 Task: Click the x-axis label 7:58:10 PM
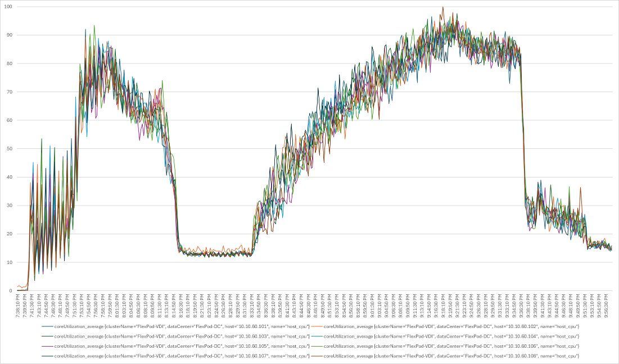click(x=103, y=304)
